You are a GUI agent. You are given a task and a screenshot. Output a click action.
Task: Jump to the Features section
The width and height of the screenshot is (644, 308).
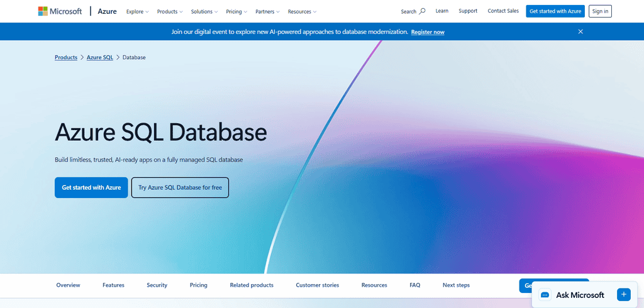pyautogui.click(x=113, y=285)
